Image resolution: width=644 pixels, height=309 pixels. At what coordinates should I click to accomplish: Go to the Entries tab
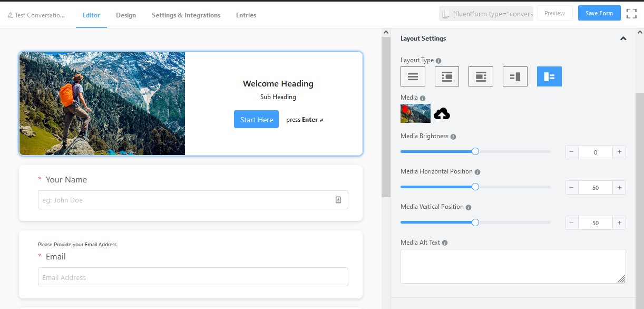[x=246, y=15]
